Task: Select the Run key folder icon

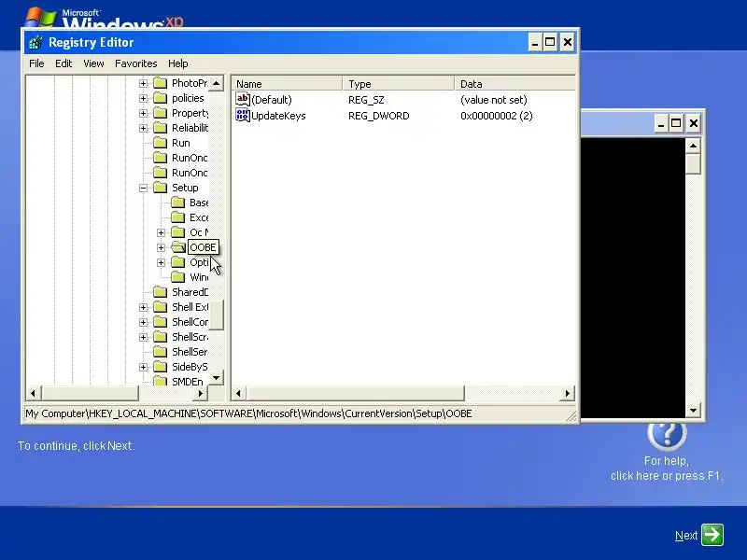Action: pos(161,143)
